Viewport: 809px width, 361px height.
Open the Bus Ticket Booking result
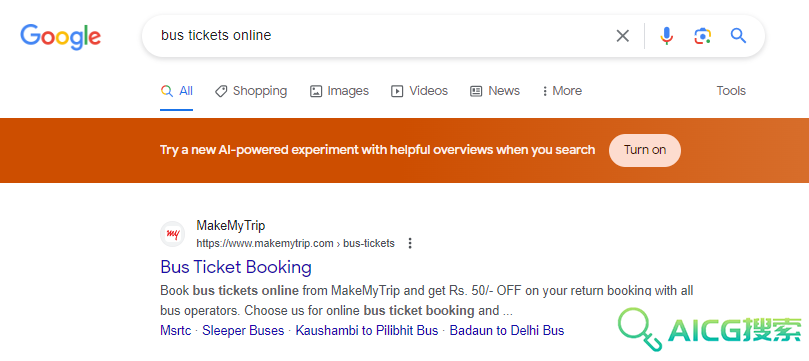coord(236,267)
